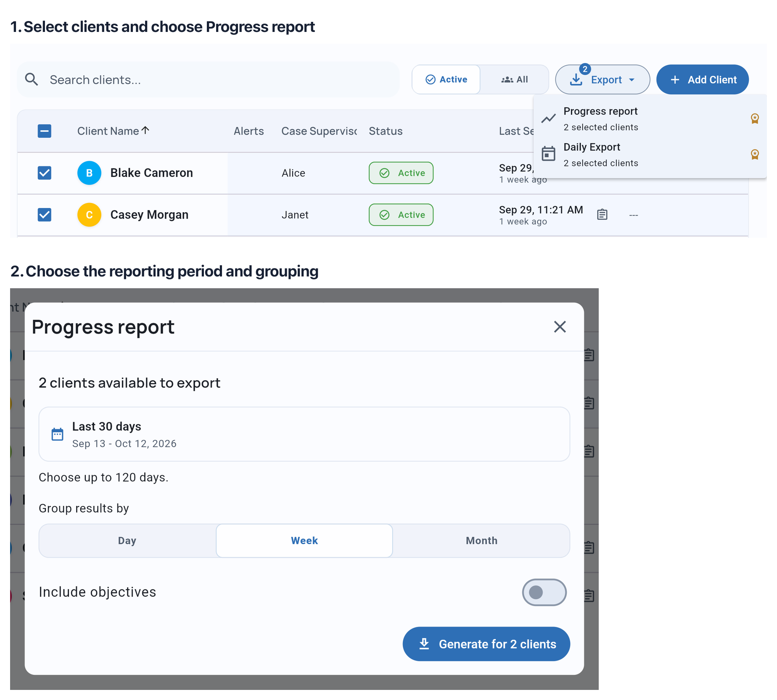Click the Daily Export calendar icon
This screenshot has width=777, height=700.
(x=548, y=154)
